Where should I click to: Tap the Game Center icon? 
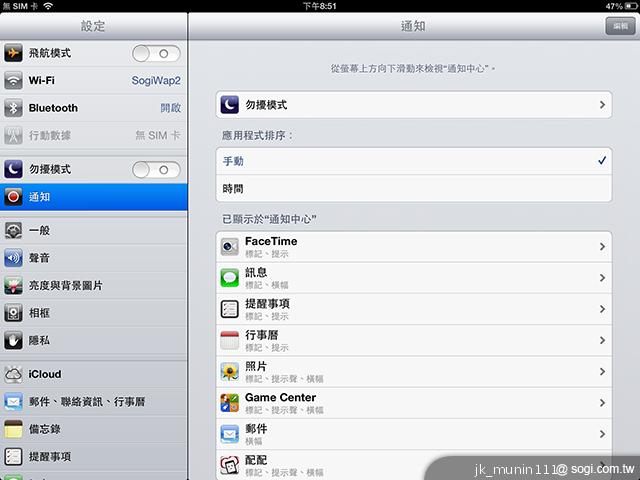click(230, 403)
